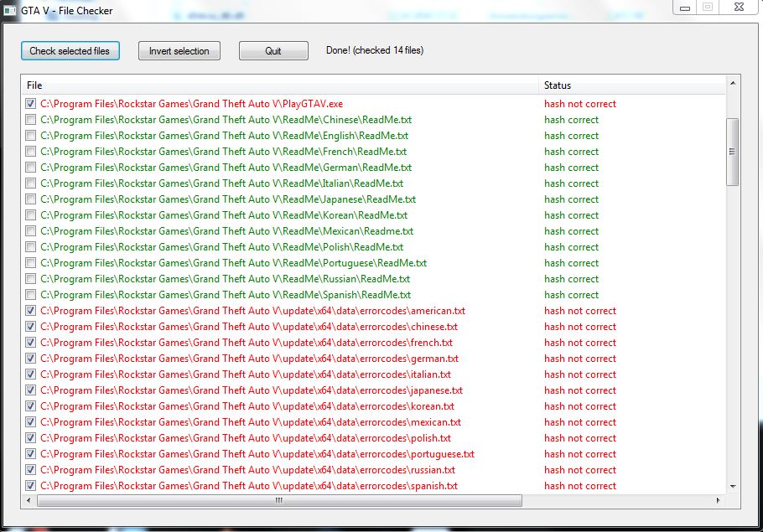Click the vertical scrollbar down arrow

(733, 486)
